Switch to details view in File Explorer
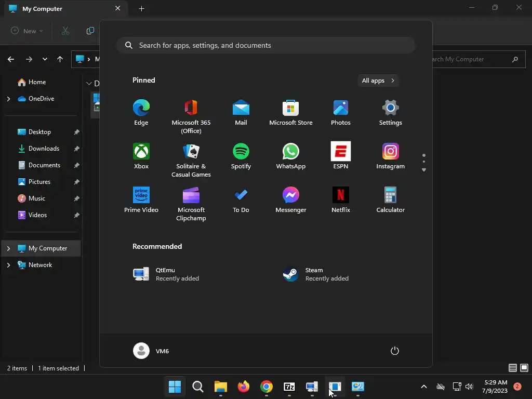532x399 pixels. pos(513,368)
